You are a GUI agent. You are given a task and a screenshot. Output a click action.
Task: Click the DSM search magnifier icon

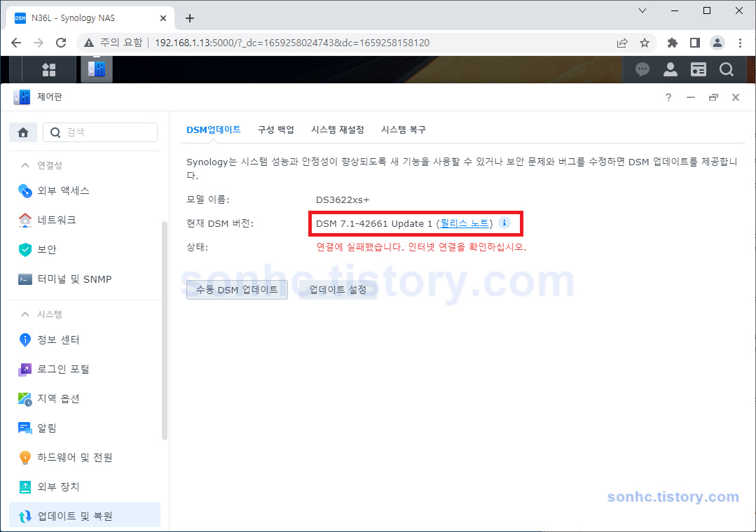click(x=726, y=70)
